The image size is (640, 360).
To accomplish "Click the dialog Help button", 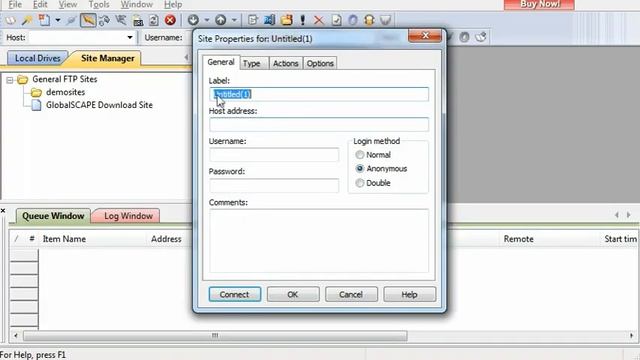I will tap(409, 294).
